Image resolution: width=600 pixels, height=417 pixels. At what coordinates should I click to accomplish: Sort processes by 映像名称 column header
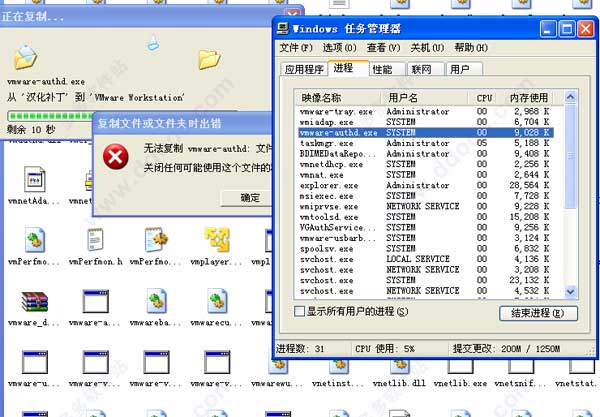(x=337, y=98)
